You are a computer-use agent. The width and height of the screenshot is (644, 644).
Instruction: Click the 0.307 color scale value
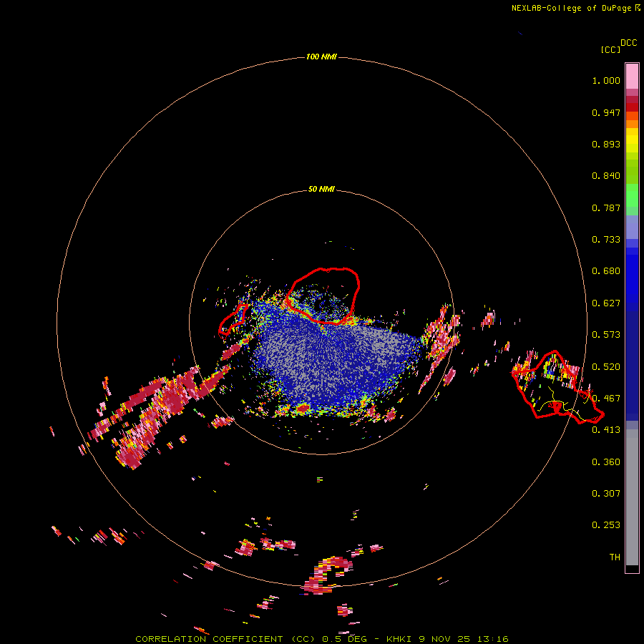[606, 493]
